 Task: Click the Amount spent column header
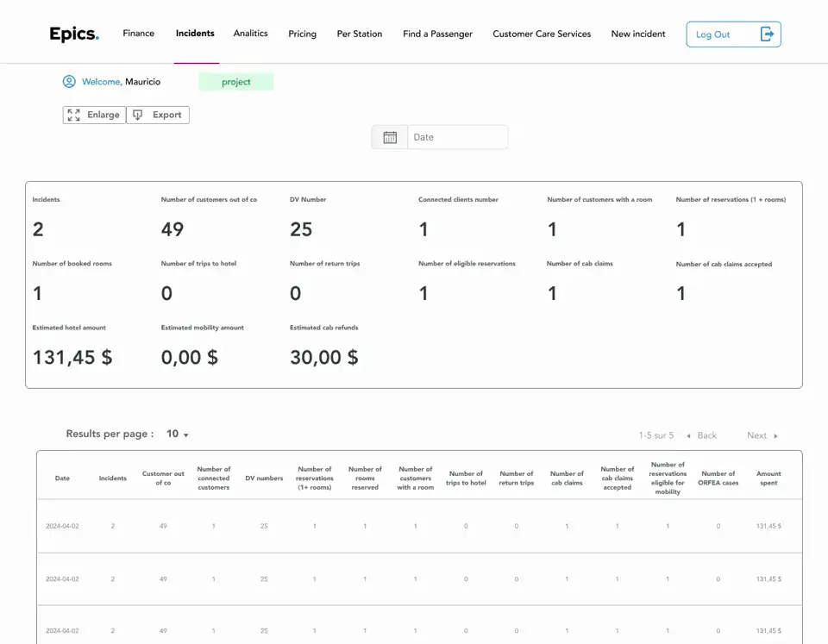tap(768, 478)
